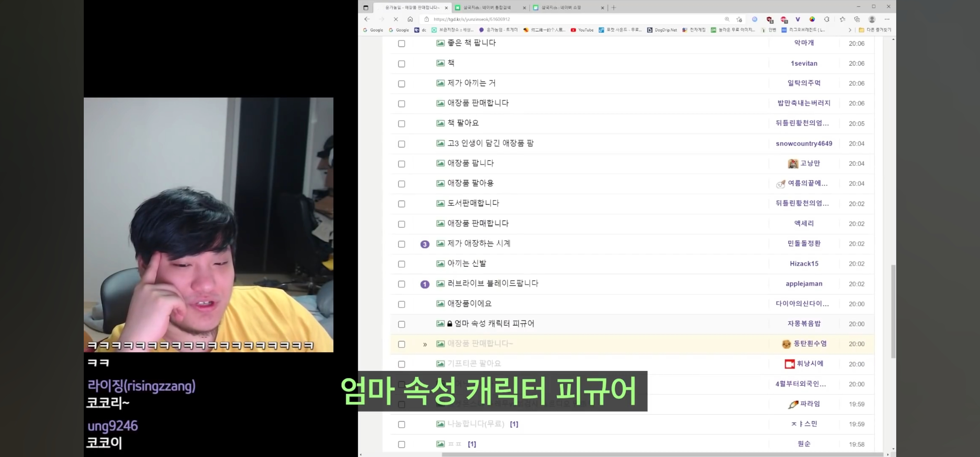Viewport: 980px width, 457px height.
Task: Click the profile avatar icon
Action: (872, 19)
